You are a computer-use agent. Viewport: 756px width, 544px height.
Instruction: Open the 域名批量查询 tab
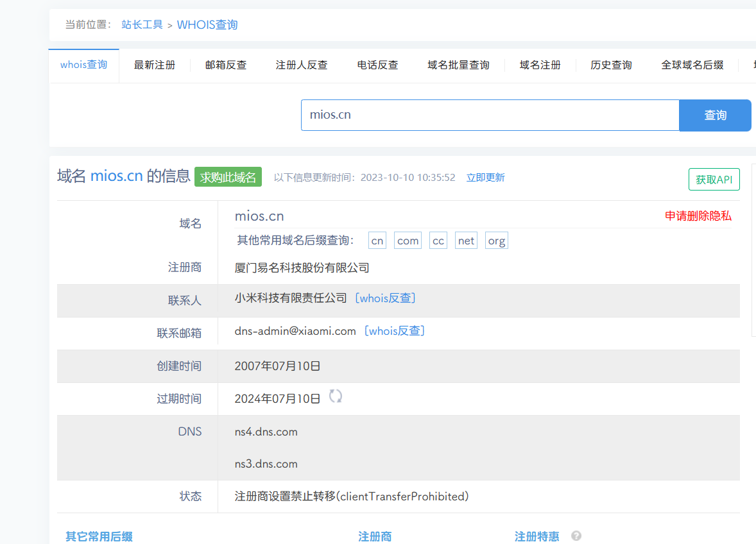pyautogui.click(x=458, y=65)
